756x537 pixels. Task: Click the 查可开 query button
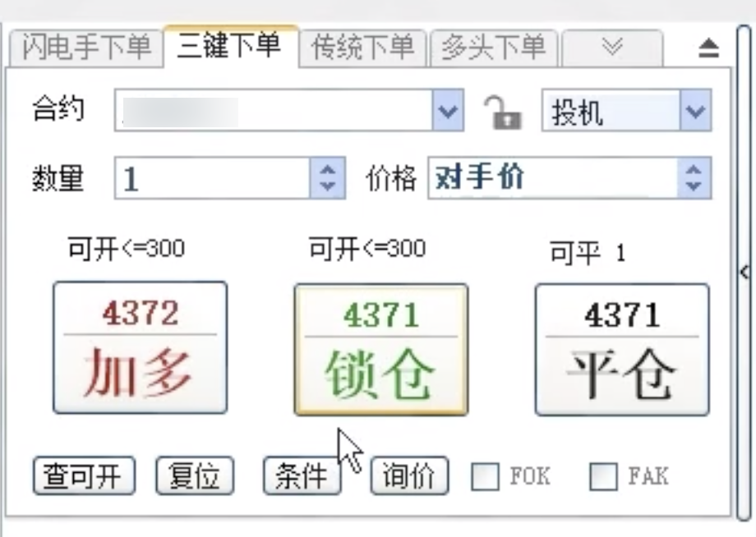(82, 475)
